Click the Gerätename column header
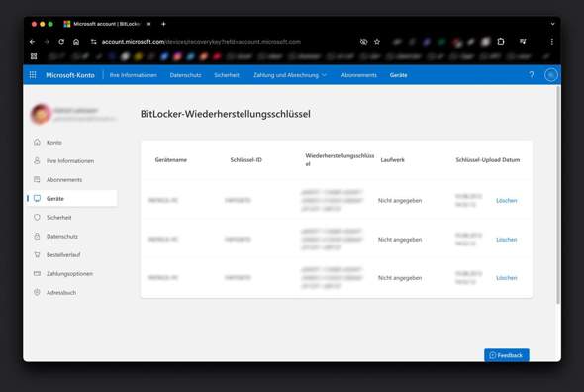 click(171, 159)
